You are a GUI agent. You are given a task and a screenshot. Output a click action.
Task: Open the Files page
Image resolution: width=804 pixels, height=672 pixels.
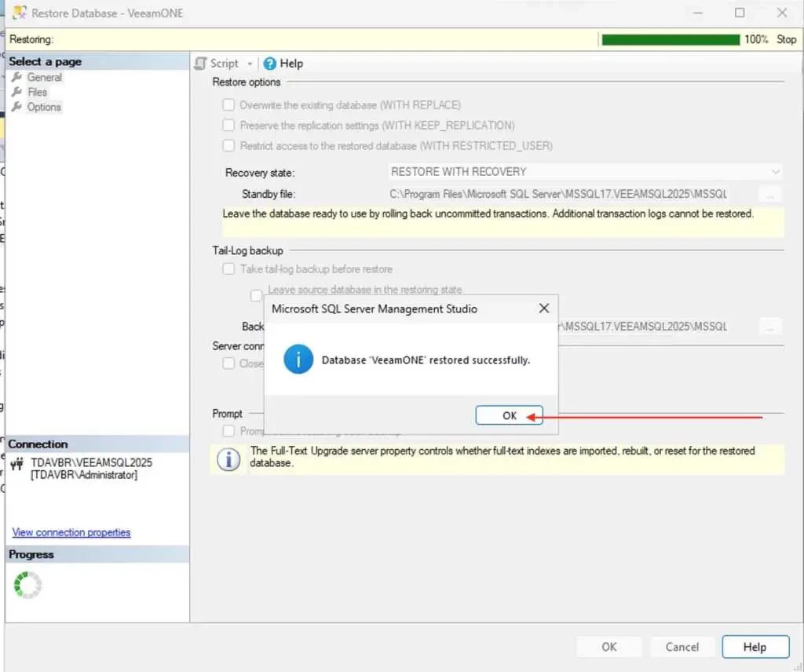tap(38, 93)
